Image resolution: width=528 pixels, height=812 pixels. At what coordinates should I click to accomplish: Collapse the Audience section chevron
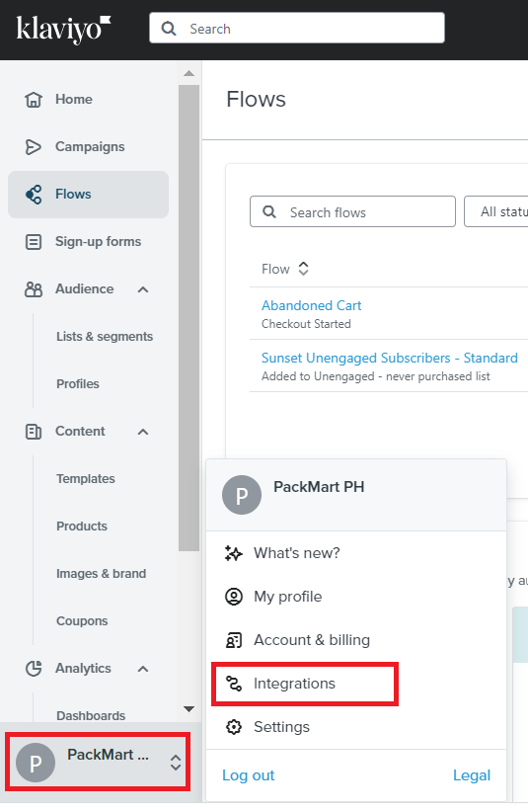pos(143,289)
